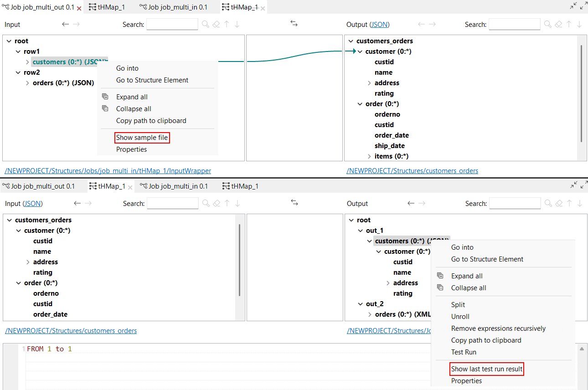The image size is (588, 390).
Task: Open the JSON link next to Output
Action: point(380,24)
